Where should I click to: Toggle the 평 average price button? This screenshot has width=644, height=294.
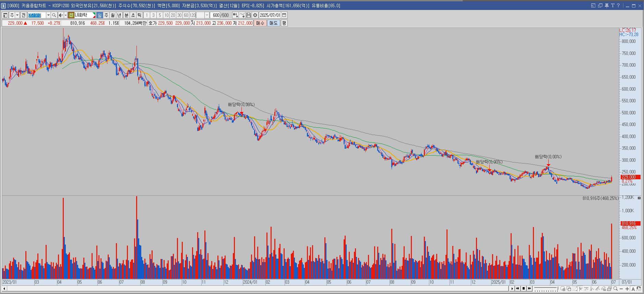[284, 23]
